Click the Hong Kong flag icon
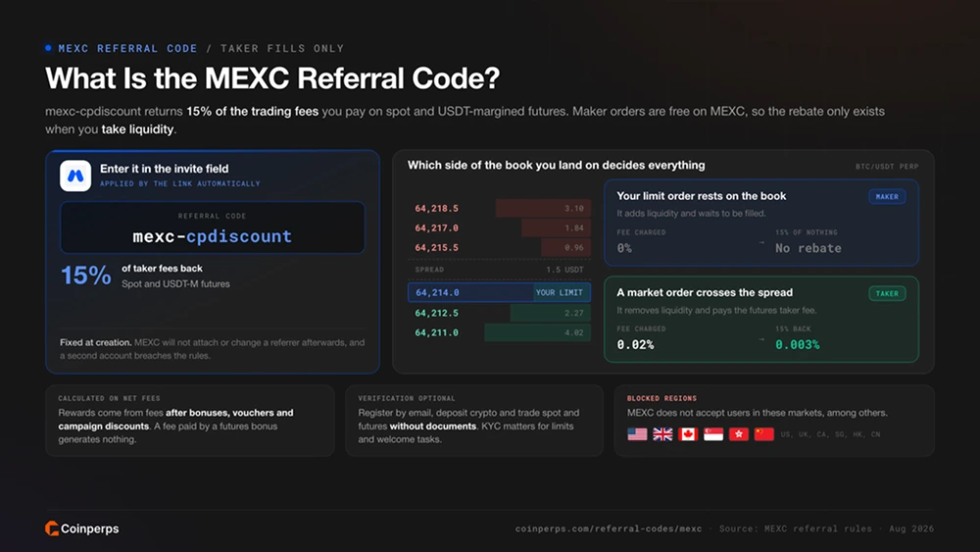980x552 pixels. pyautogui.click(x=739, y=433)
